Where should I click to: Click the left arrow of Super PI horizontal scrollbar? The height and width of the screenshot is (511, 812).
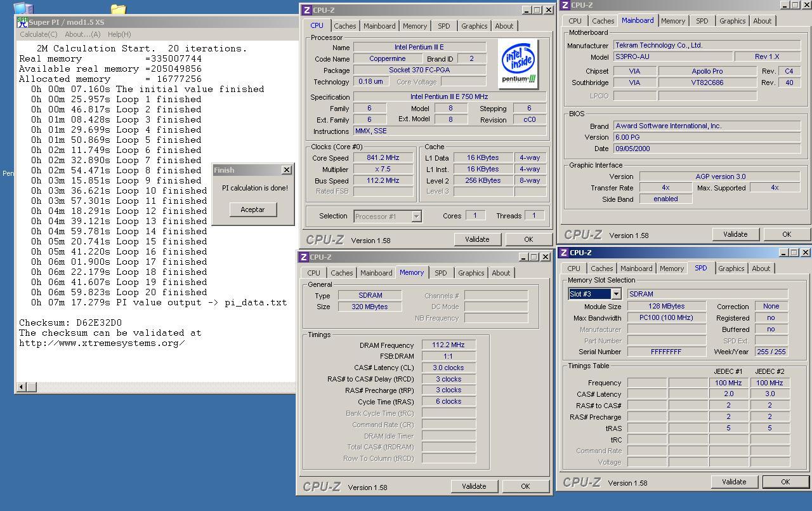(21, 387)
